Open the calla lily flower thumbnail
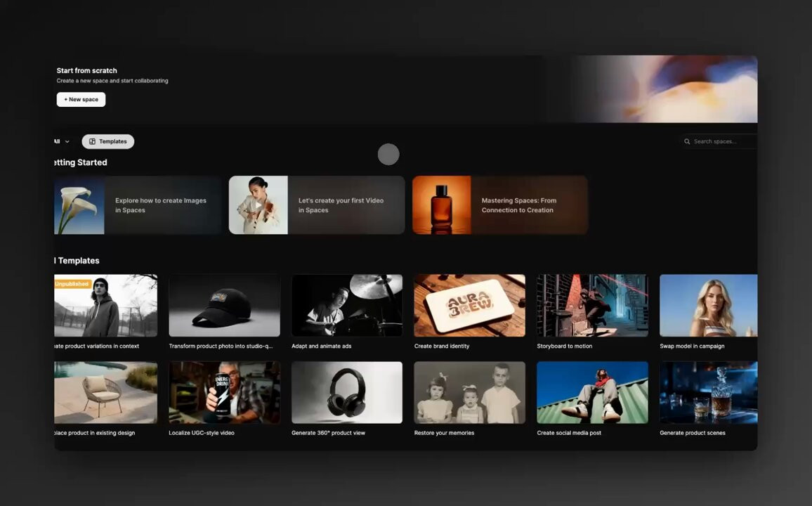This screenshot has height=506, width=812. (79, 205)
